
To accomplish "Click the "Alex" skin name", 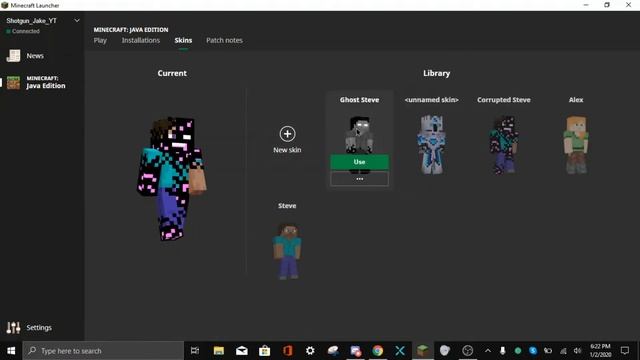I will coord(576,100).
